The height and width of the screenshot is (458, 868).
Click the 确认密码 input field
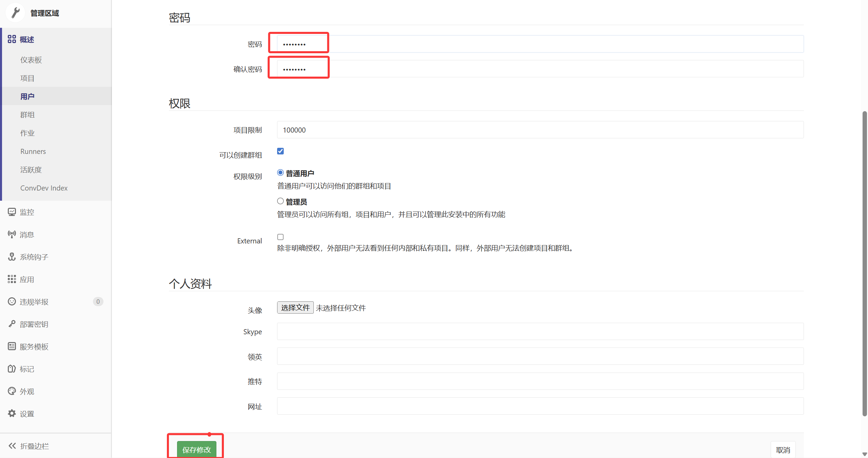[x=540, y=69]
